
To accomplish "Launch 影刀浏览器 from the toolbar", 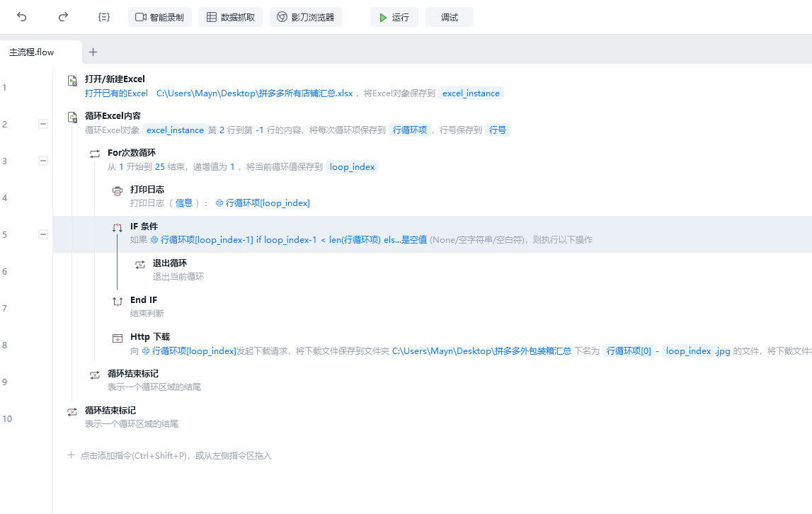I will point(306,17).
